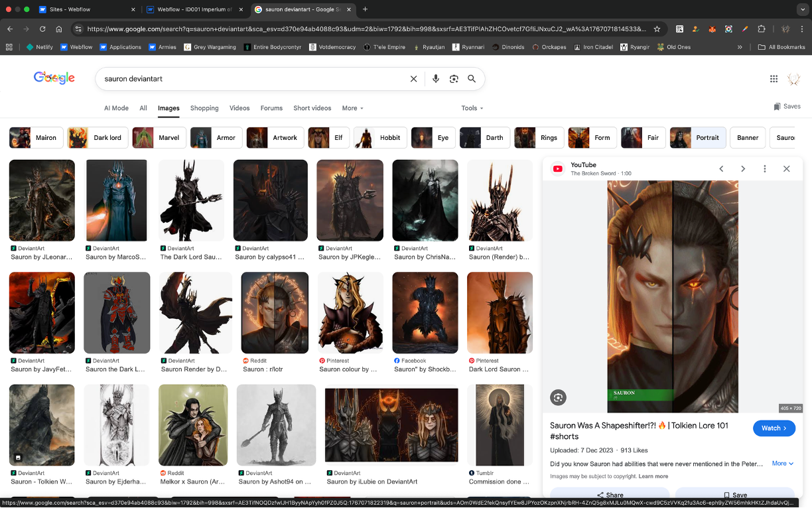812x508 pixels.
Task: Show hidden bookmarks via the double chevron
Action: [740, 47]
